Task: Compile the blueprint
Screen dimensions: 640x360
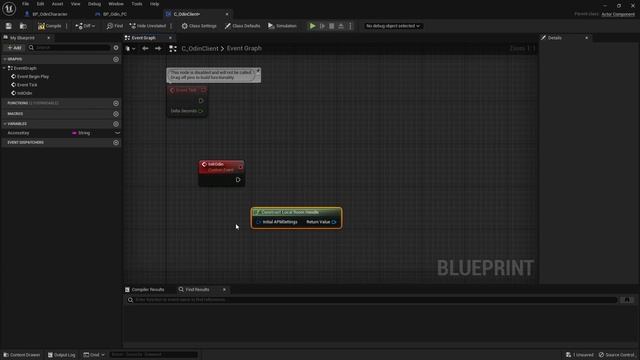Action: click(x=49, y=26)
